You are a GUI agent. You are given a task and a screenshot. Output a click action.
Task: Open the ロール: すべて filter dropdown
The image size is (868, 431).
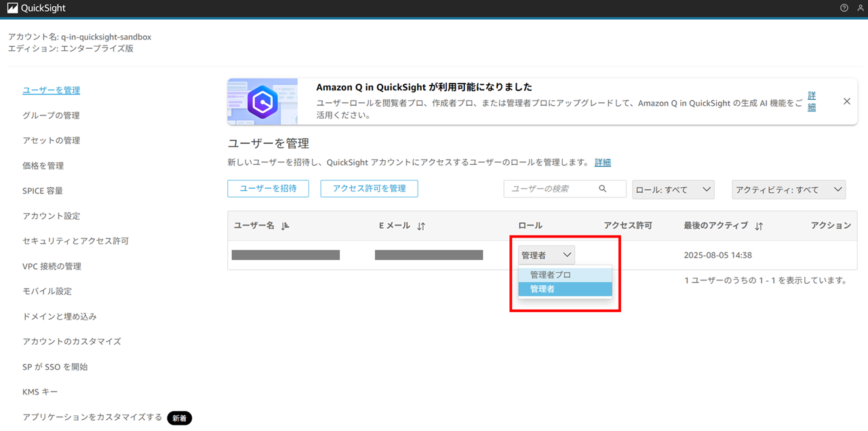point(673,189)
